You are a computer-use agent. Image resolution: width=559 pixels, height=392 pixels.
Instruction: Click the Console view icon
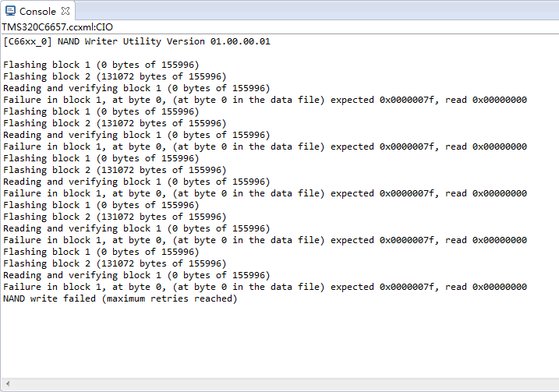pyautogui.click(x=11, y=12)
